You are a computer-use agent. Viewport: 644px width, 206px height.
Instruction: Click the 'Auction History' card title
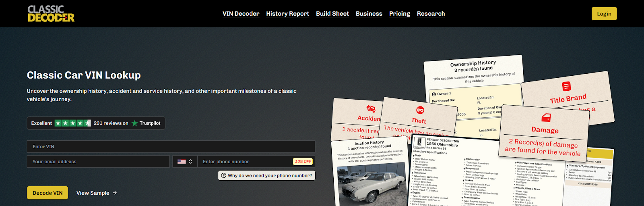click(369, 143)
